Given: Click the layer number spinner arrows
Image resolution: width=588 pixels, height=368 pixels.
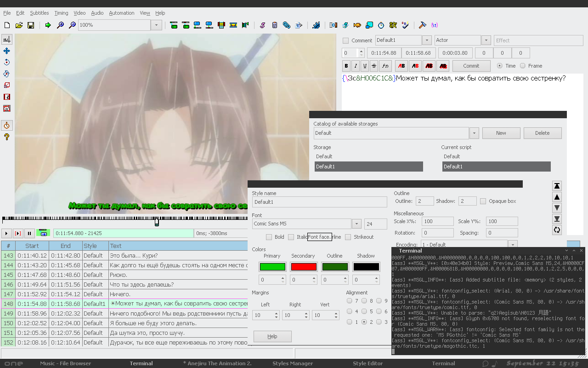Looking at the screenshot, I should (x=361, y=53).
